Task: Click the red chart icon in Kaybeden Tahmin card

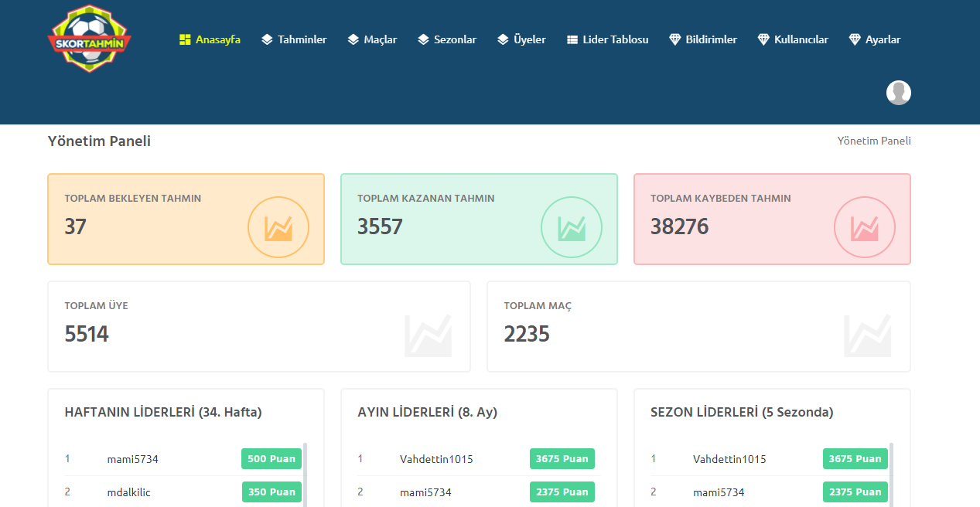Action: click(864, 227)
